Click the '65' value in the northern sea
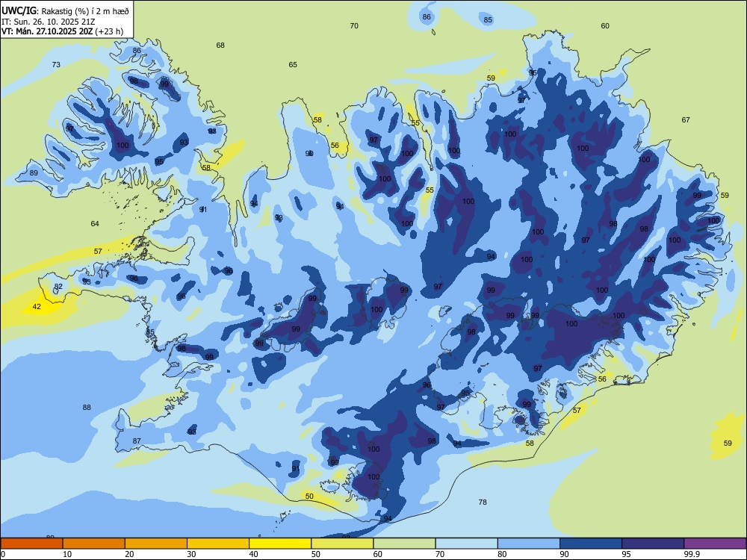 click(x=293, y=64)
